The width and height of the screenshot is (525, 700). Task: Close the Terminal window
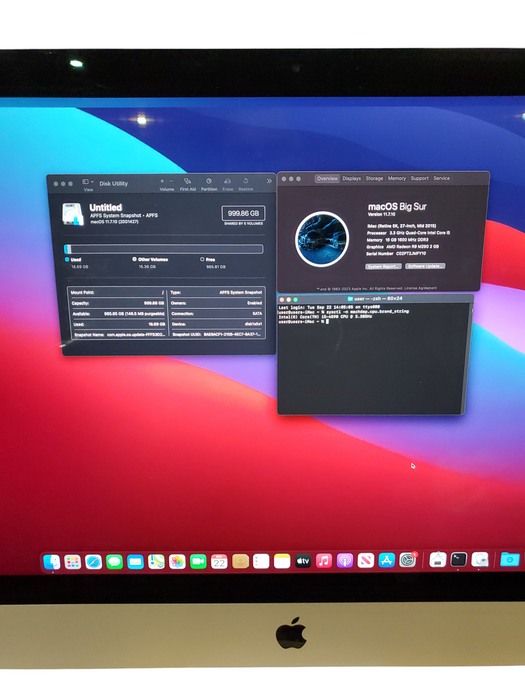pyautogui.click(x=282, y=300)
